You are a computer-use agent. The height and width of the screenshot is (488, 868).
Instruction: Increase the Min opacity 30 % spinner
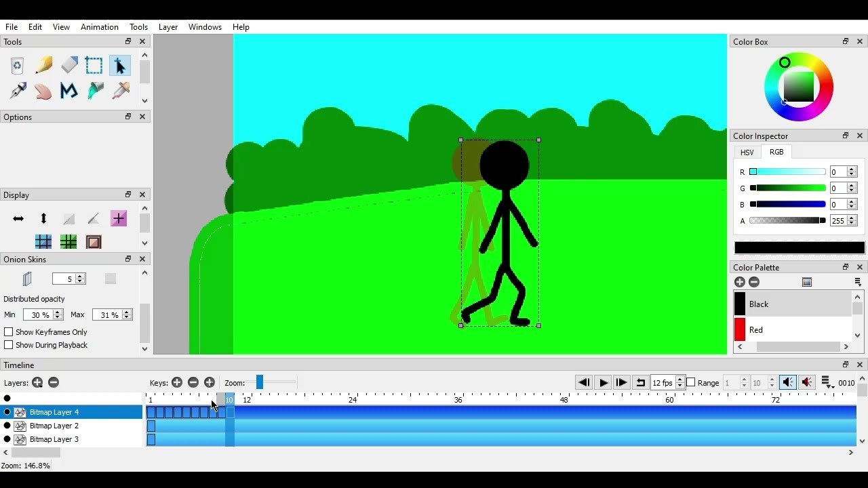point(58,312)
